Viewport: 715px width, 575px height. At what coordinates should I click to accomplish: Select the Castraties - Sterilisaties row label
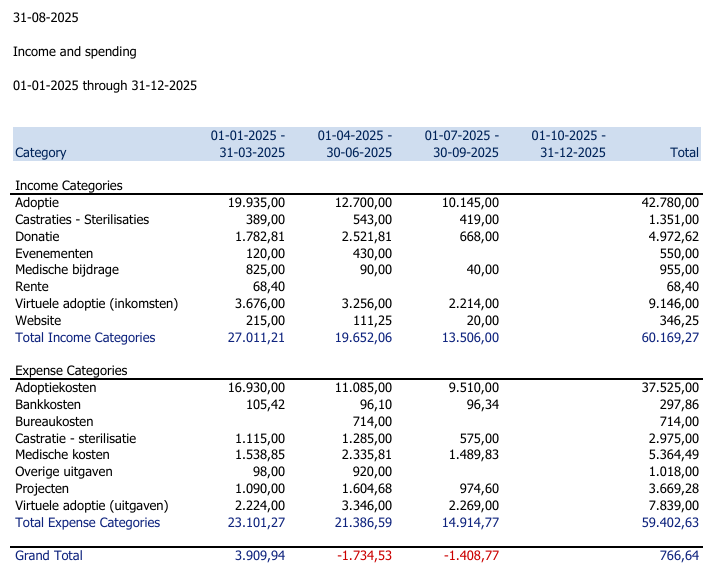(x=82, y=219)
